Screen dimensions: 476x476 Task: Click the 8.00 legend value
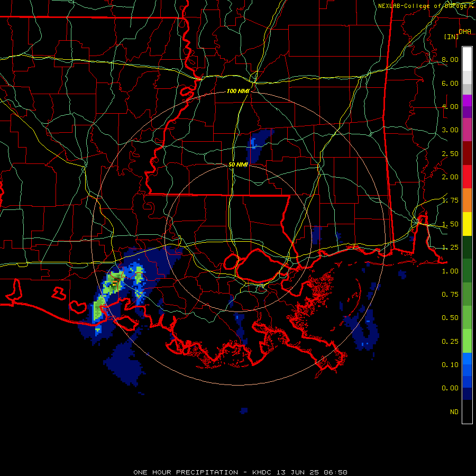pyautogui.click(x=450, y=59)
